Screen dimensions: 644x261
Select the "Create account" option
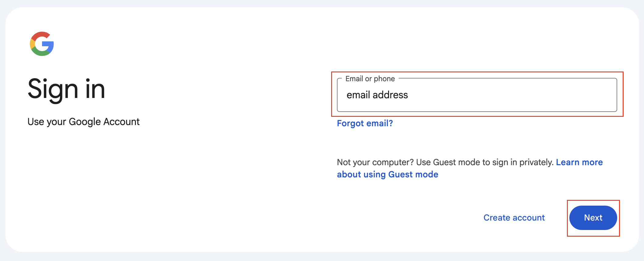(x=514, y=218)
